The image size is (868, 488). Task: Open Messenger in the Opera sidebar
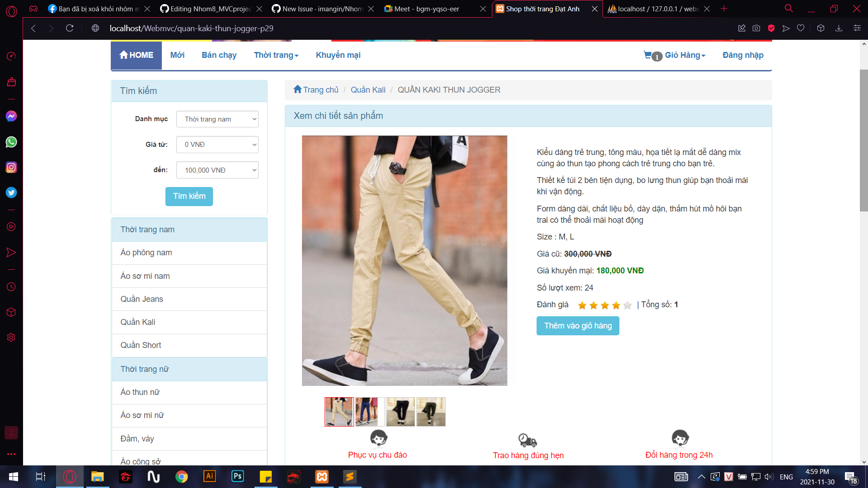pos(11,117)
